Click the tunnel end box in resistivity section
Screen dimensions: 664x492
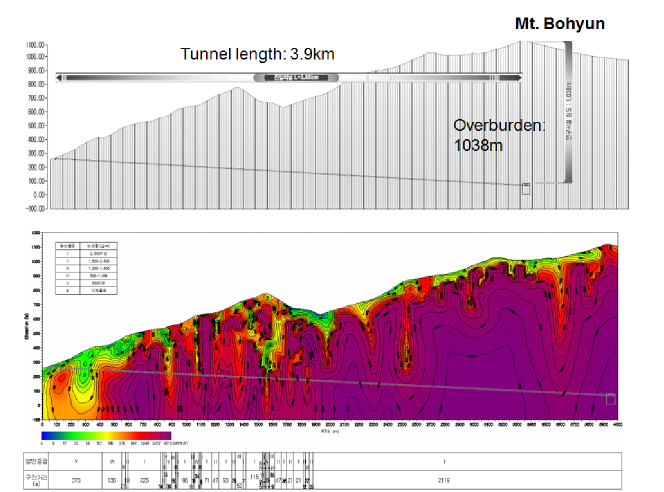coord(610,399)
